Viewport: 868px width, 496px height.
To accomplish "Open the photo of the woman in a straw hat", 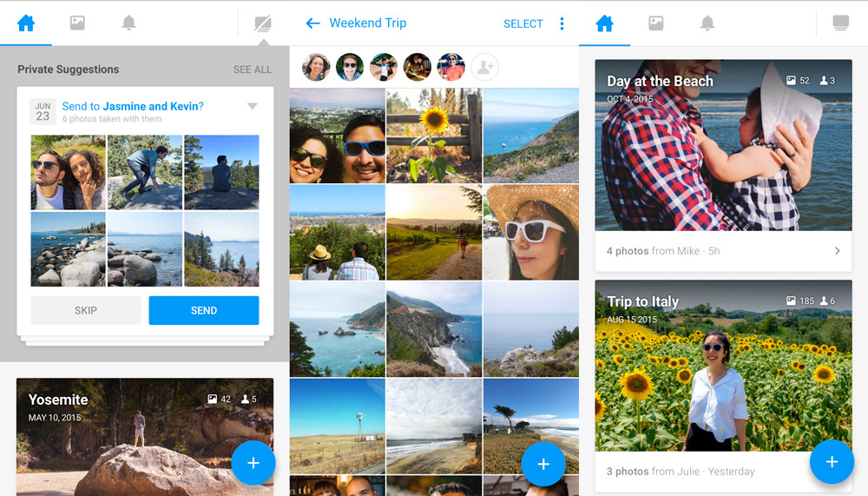I will pyautogui.click(x=530, y=232).
